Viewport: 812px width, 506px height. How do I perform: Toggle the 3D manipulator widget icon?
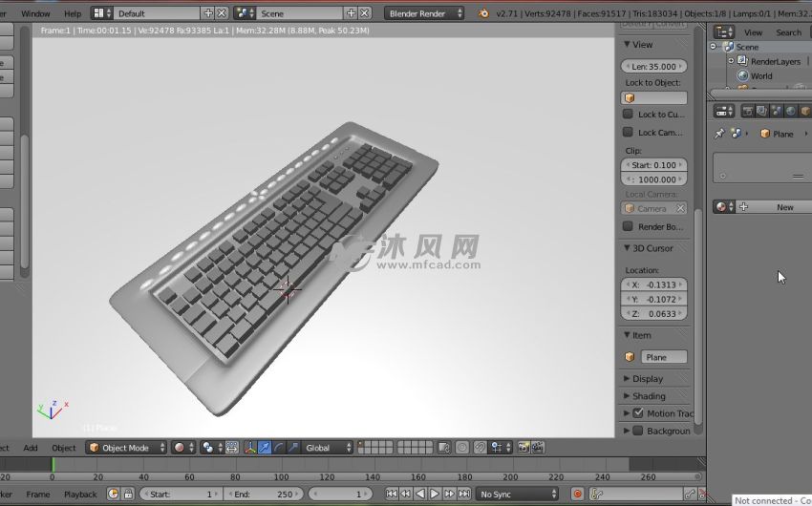(x=249, y=447)
